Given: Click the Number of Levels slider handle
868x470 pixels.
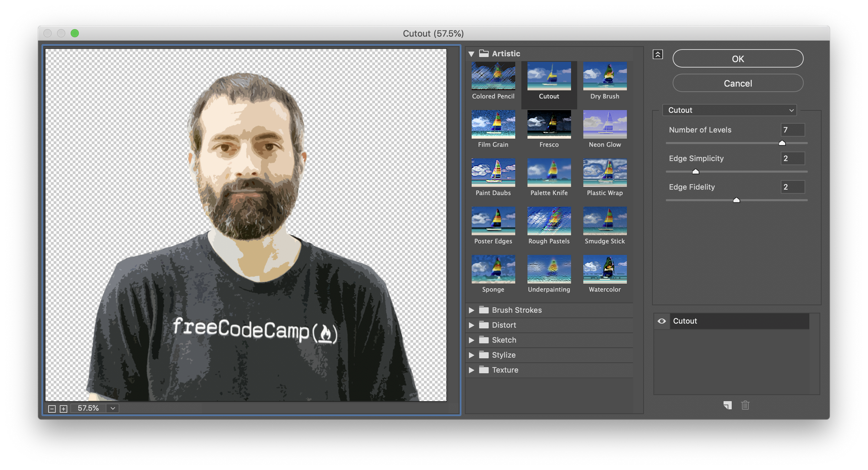Looking at the screenshot, I should [x=782, y=143].
